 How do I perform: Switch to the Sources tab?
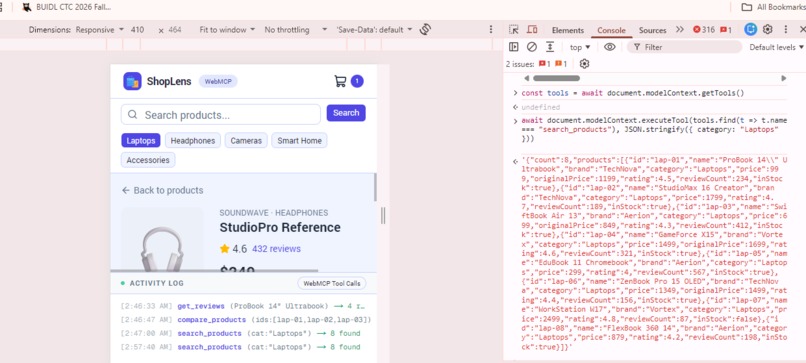(x=652, y=30)
